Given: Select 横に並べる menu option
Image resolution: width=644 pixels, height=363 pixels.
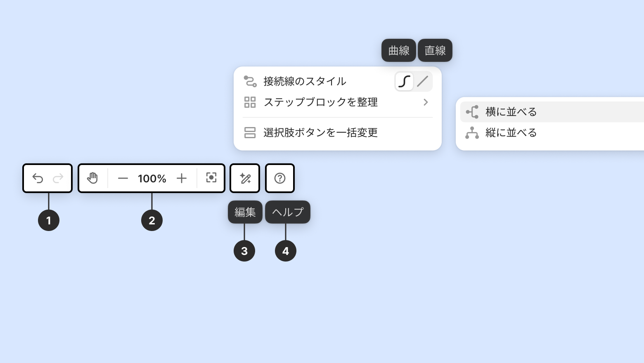Looking at the screenshot, I should pos(511,112).
